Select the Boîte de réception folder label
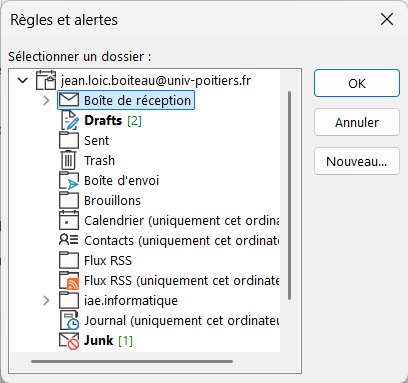This screenshot has width=408, height=383. pyautogui.click(x=137, y=100)
